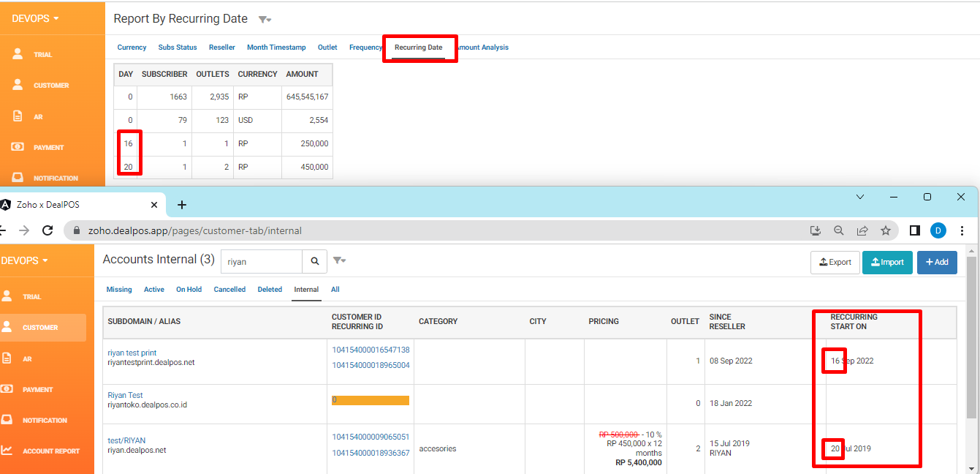Click the Add button

click(x=937, y=263)
